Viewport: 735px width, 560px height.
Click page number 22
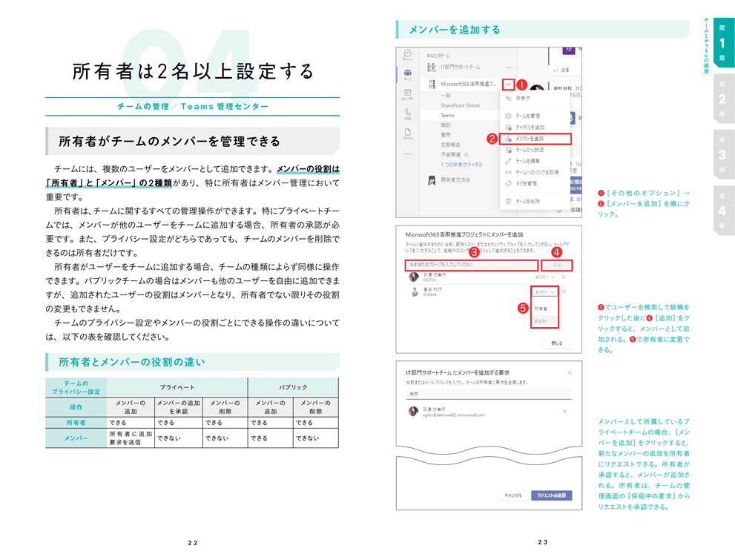coord(193,543)
